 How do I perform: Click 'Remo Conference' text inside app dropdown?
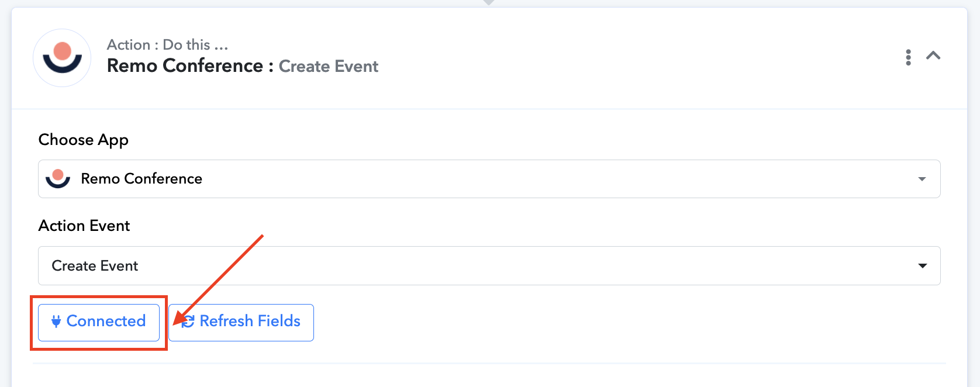(x=142, y=179)
